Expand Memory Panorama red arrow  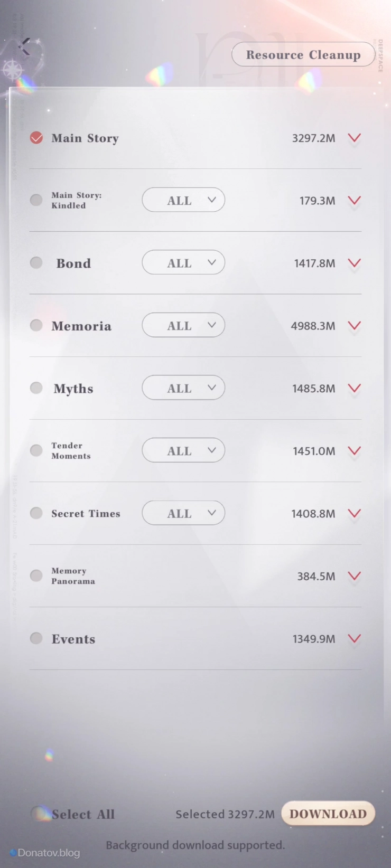[355, 576]
